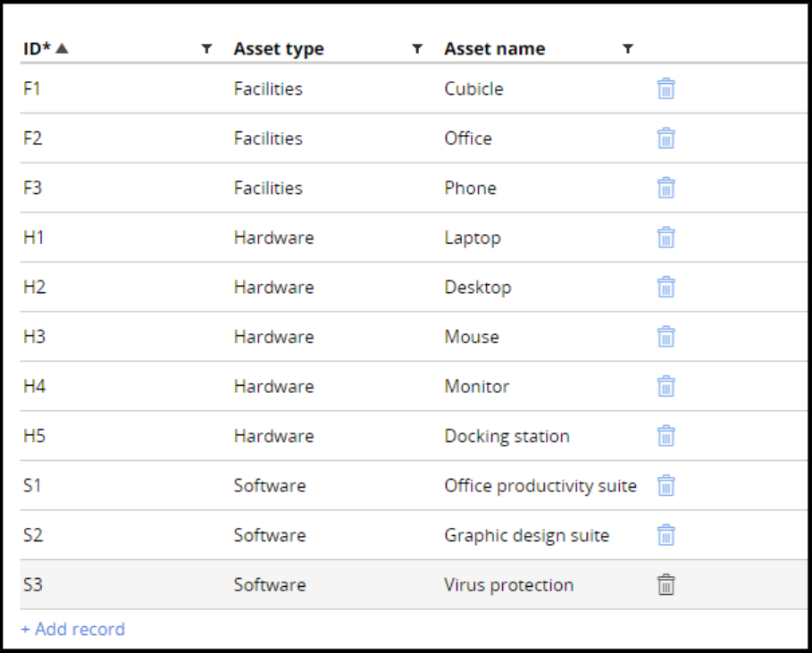This screenshot has height=653, width=812.
Task: Sort by the ID column header
Action: pyautogui.click(x=38, y=49)
